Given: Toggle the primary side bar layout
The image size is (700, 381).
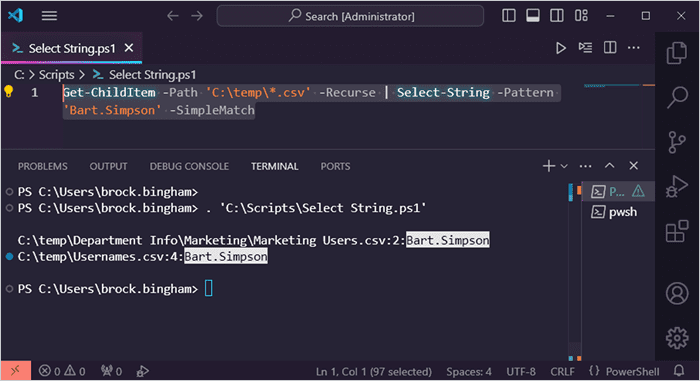Looking at the screenshot, I should [508, 16].
